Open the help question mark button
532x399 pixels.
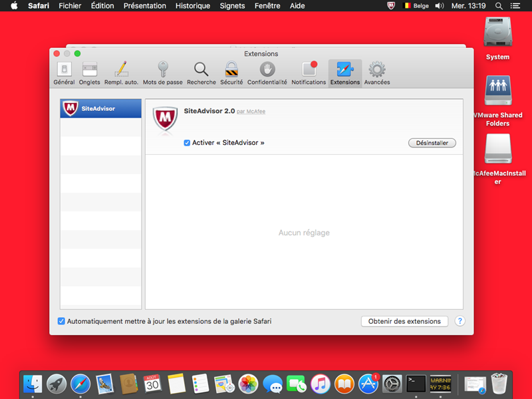460,321
